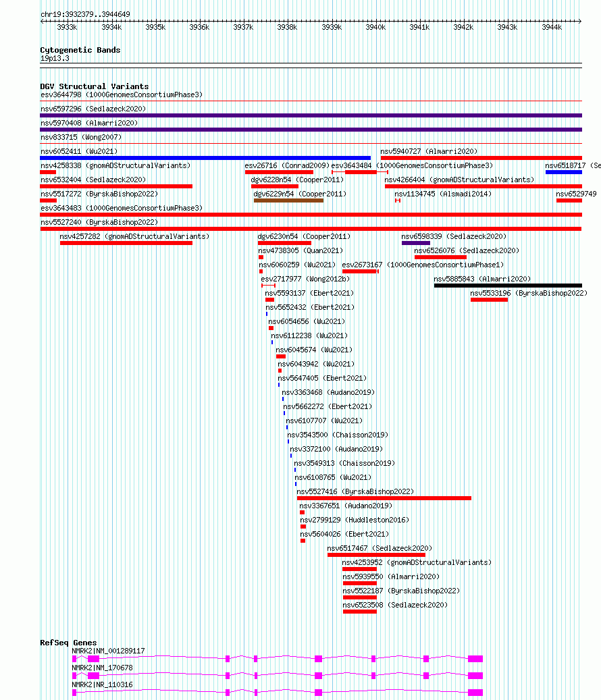
Task: Click nsv3363468 (Audano2019) label
Action: 328,392
